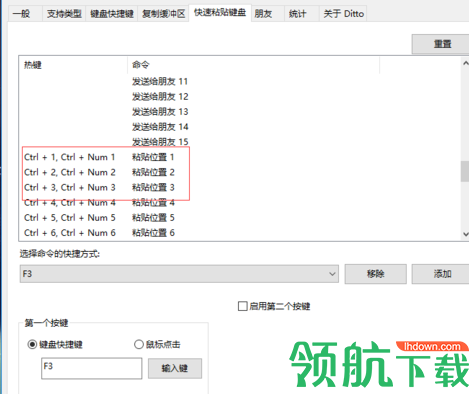
Task: Select the 粘贴位置 4 command
Action: click(x=153, y=203)
